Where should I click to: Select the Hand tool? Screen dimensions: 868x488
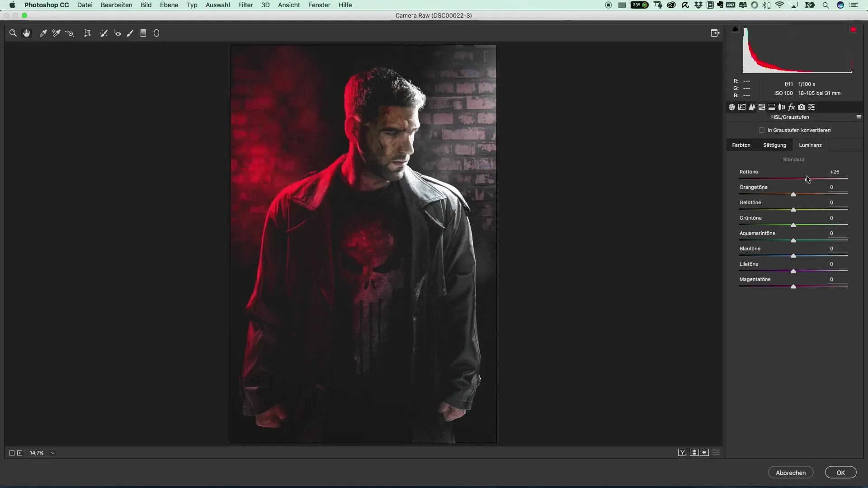click(x=27, y=33)
